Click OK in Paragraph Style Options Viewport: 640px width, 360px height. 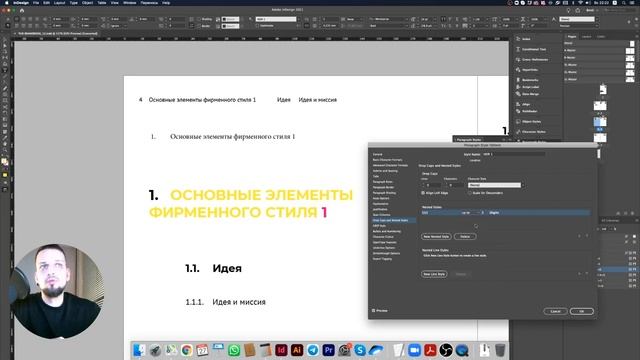582,311
